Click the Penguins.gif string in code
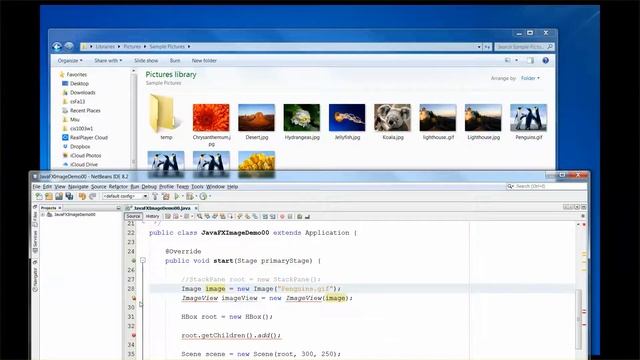 coord(305,289)
